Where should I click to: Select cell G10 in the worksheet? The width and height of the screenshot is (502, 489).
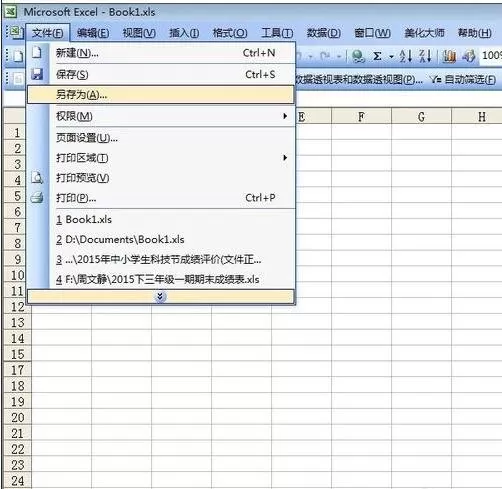pyautogui.click(x=421, y=275)
